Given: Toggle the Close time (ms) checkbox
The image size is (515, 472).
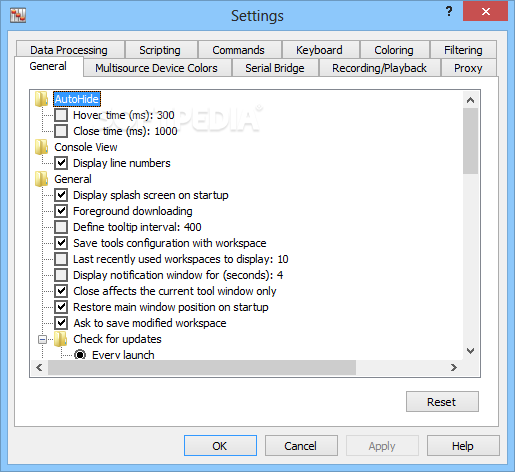Looking at the screenshot, I should tap(61, 131).
